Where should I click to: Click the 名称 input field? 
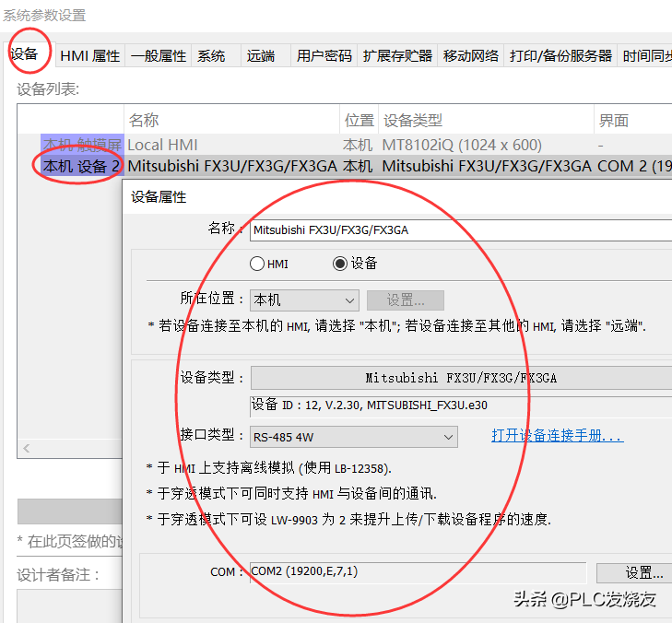[461, 229]
